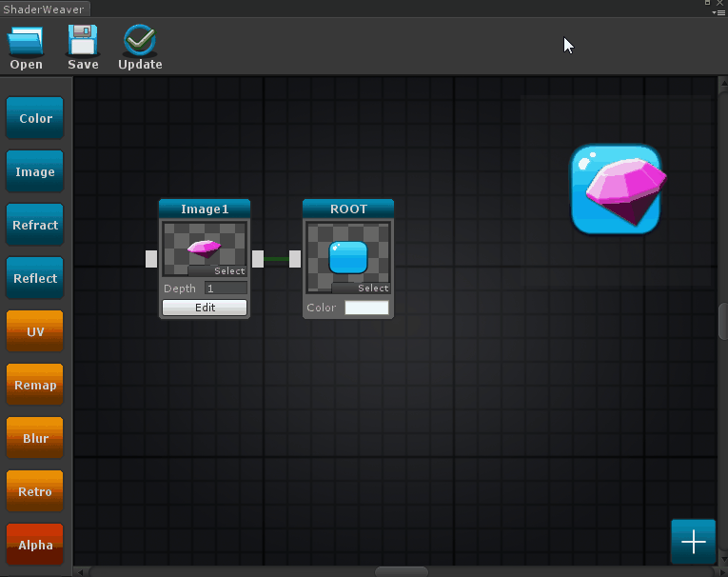Click the pink gem thumbnail in Image1
This screenshot has width=728, height=577.
[204, 248]
